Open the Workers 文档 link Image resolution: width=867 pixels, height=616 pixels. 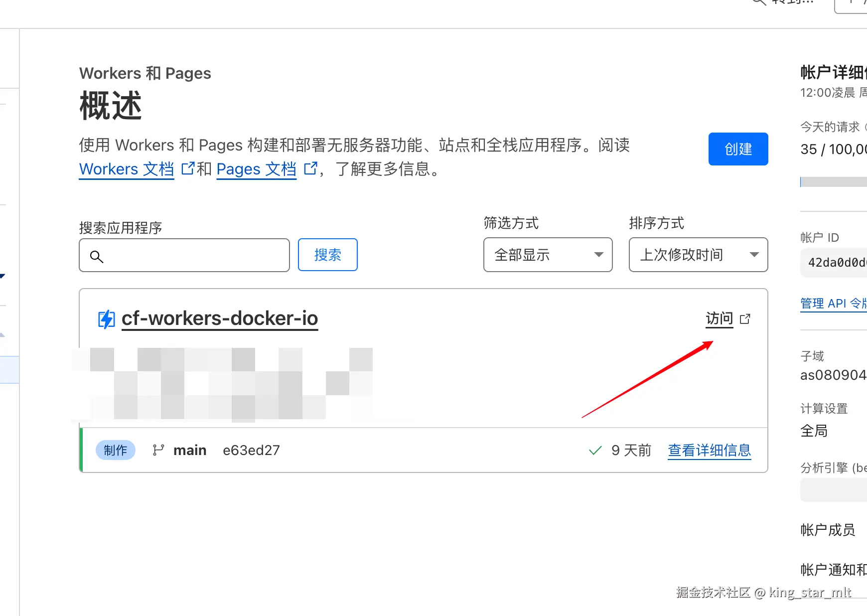tap(127, 169)
